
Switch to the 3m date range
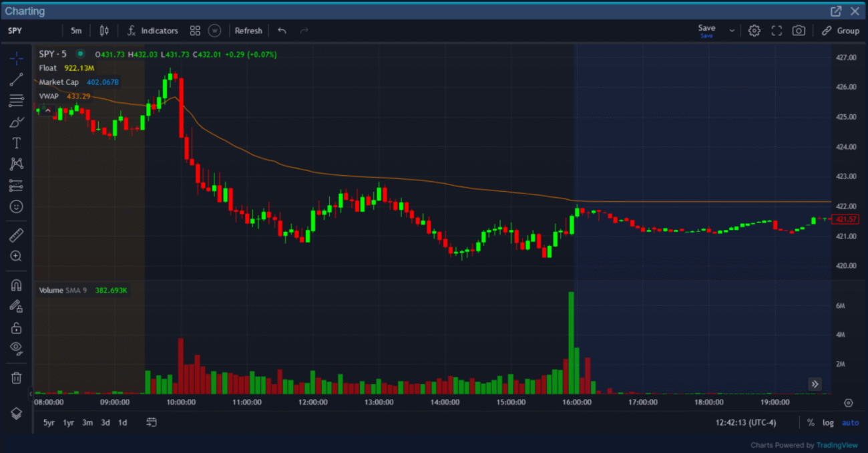[x=87, y=422]
